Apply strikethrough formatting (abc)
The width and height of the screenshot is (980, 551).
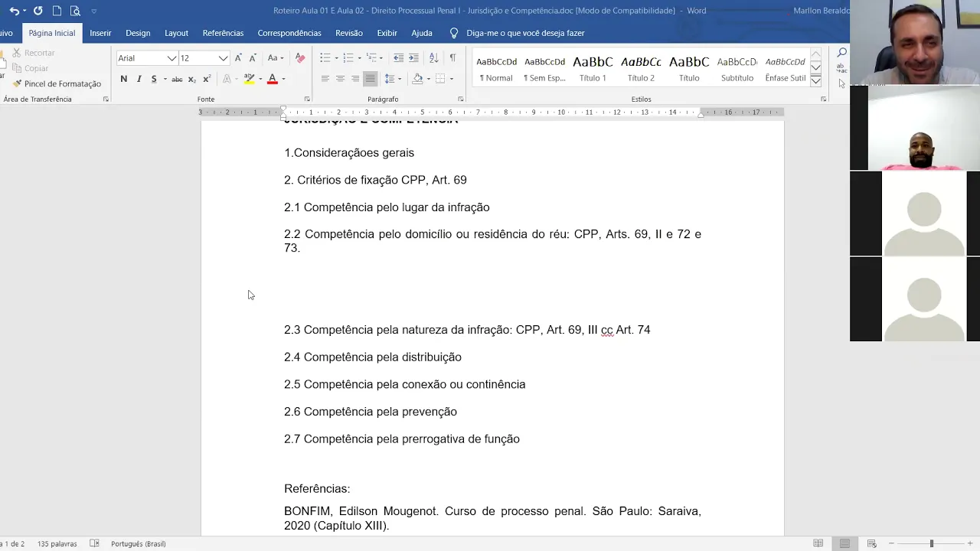pyautogui.click(x=177, y=79)
